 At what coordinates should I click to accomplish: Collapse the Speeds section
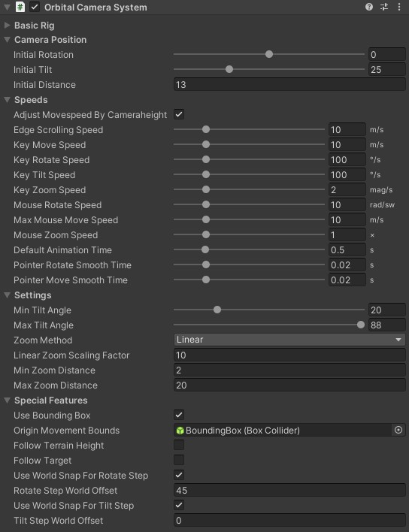point(7,100)
